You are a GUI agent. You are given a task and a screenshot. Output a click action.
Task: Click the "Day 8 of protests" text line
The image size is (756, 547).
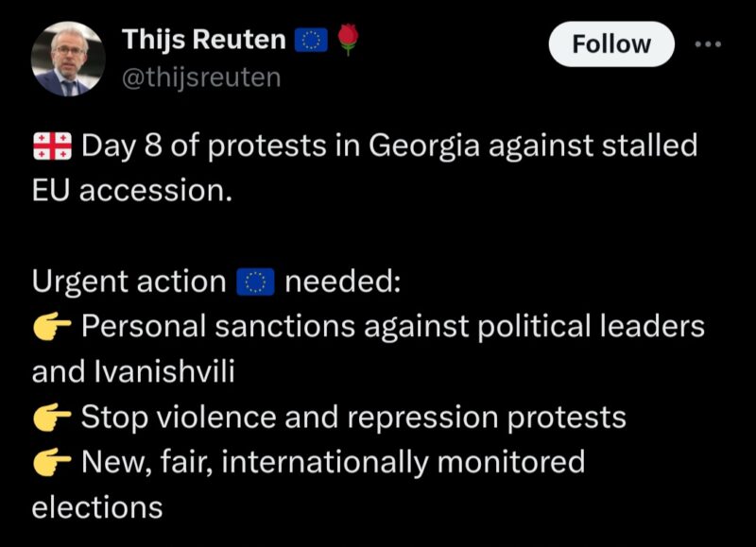tap(389, 146)
